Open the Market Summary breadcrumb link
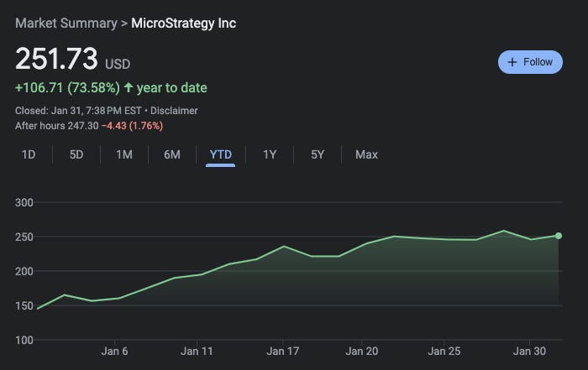This screenshot has height=370, width=588. 66,23
